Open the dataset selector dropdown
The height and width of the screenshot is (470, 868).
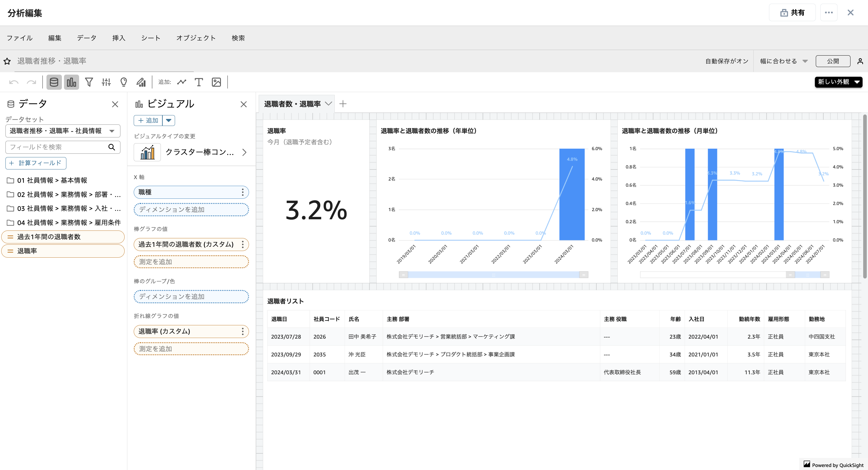coord(63,131)
